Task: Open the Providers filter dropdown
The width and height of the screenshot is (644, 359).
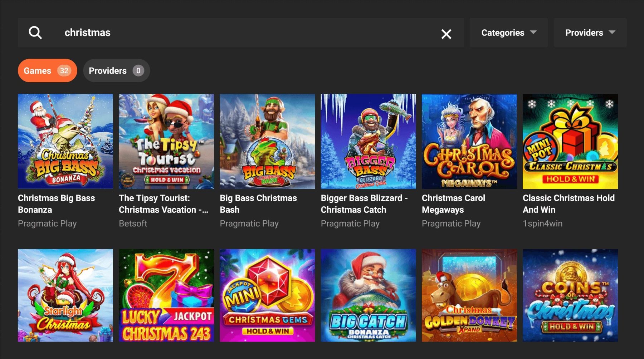Action: pyautogui.click(x=590, y=33)
